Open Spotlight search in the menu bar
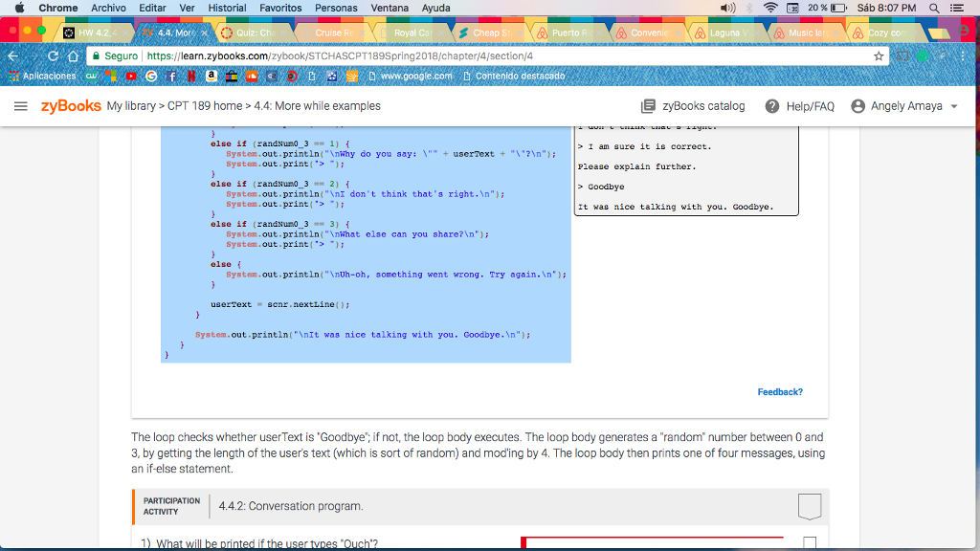Image resolution: width=980 pixels, height=551 pixels. point(936,8)
